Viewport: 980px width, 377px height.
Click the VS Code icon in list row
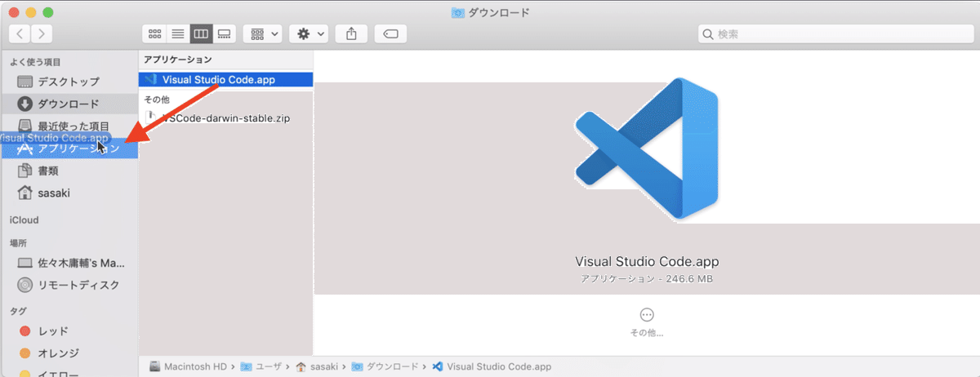(149, 80)
